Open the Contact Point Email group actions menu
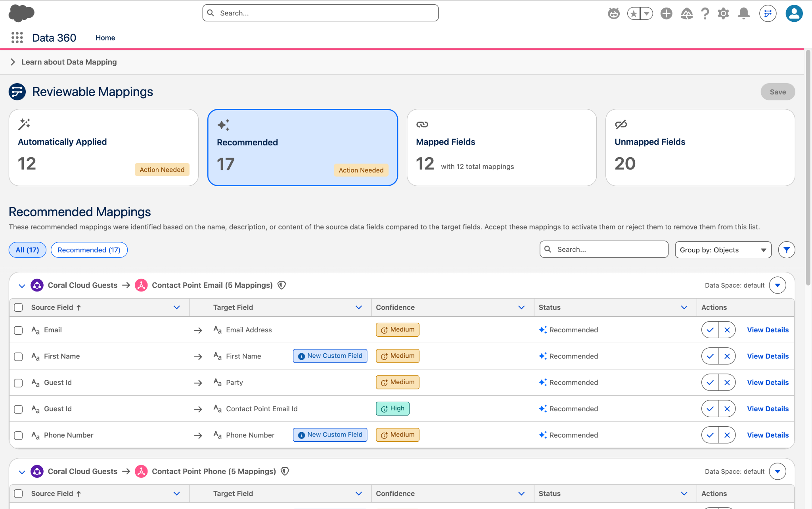812x509 pixels. pos(778,285)
